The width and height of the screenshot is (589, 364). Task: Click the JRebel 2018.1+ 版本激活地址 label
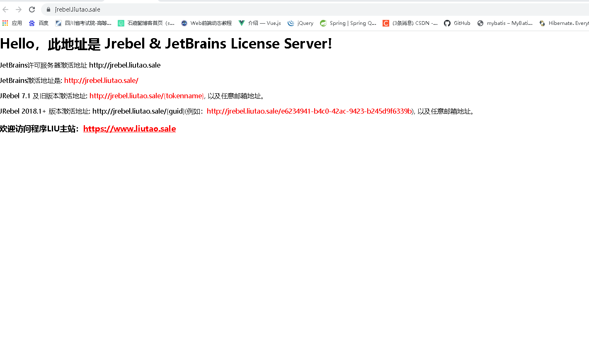coord(45,111)
